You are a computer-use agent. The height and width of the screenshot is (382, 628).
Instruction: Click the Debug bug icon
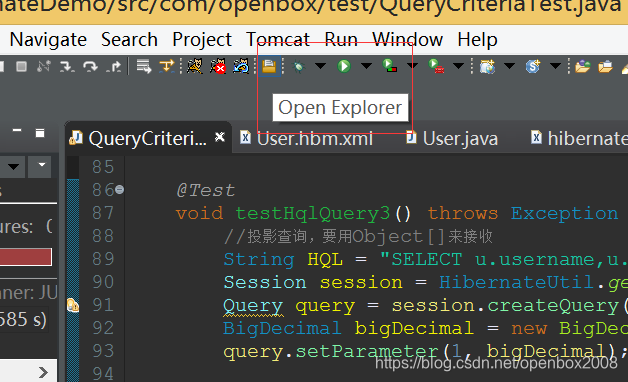click(x=298, y=66)
